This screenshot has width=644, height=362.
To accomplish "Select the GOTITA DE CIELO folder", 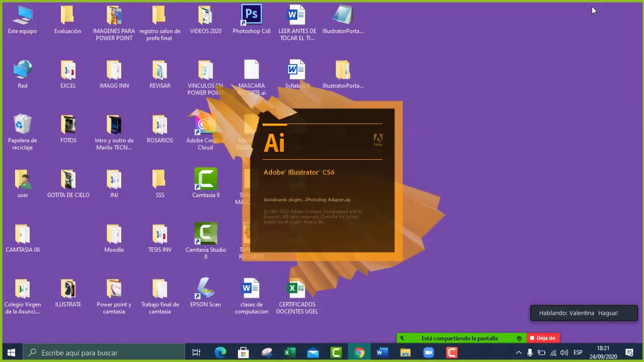I will click(68, 184).
